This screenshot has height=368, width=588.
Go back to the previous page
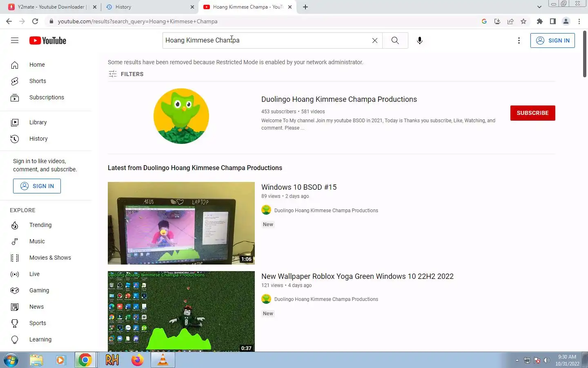tap(9, 21)
